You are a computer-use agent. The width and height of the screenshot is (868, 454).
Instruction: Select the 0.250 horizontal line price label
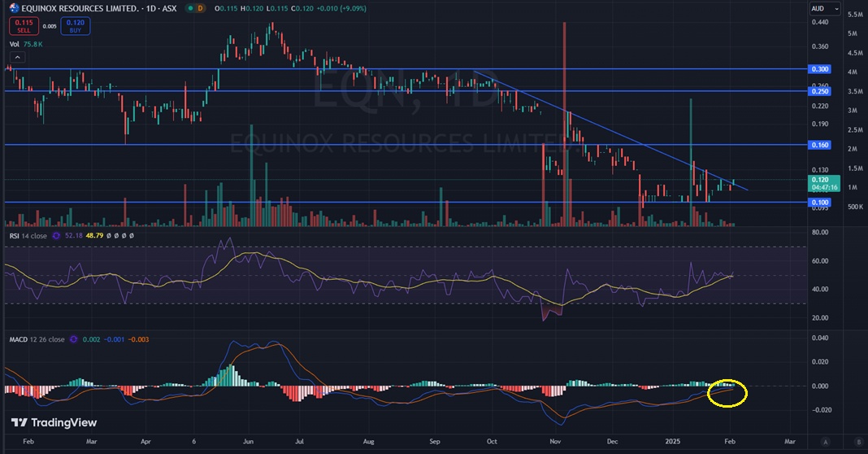pos(819,91)
